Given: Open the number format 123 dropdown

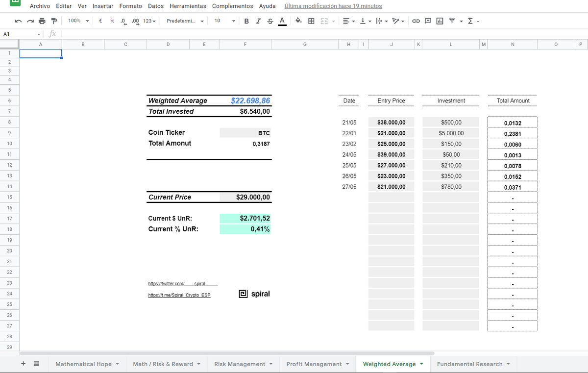Looking at the screenshot, I should [149, 21].
